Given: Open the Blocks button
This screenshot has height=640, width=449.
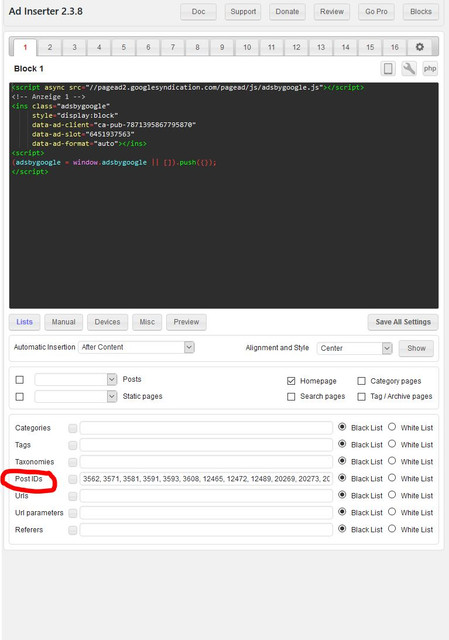Looking at the screenshot, I should [x=421, y=12].
